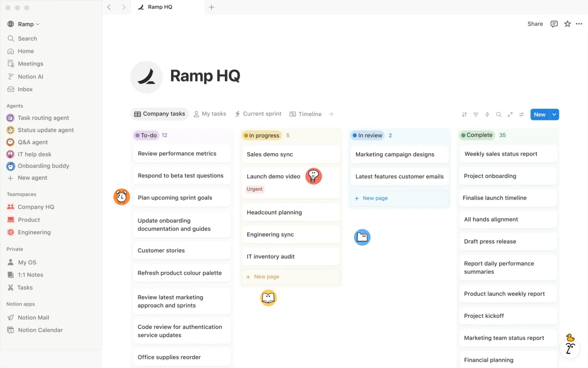Click the In progress status tag
The height and width of the screenshot is (368, 588).
pos(262,136)
